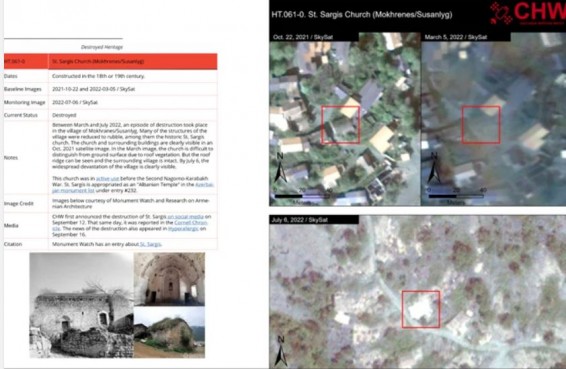Screen dimensions: 566x369
Task: Click the red square marker in March 2022 image
Action: (x=481, y=125)
